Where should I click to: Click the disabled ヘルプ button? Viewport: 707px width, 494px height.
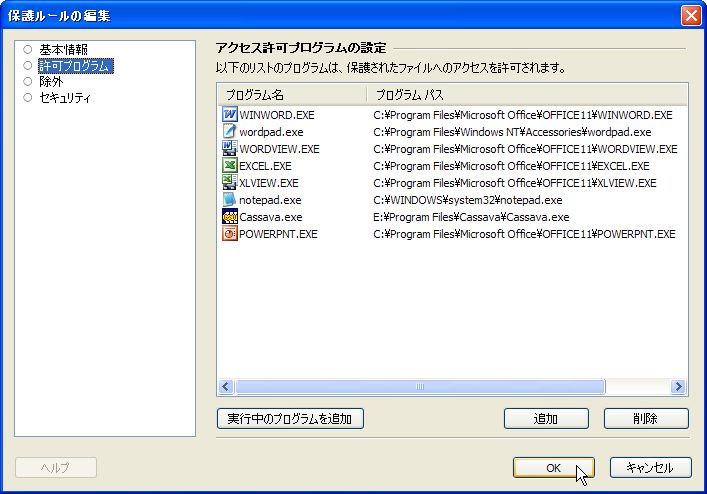tap(56, 467)
